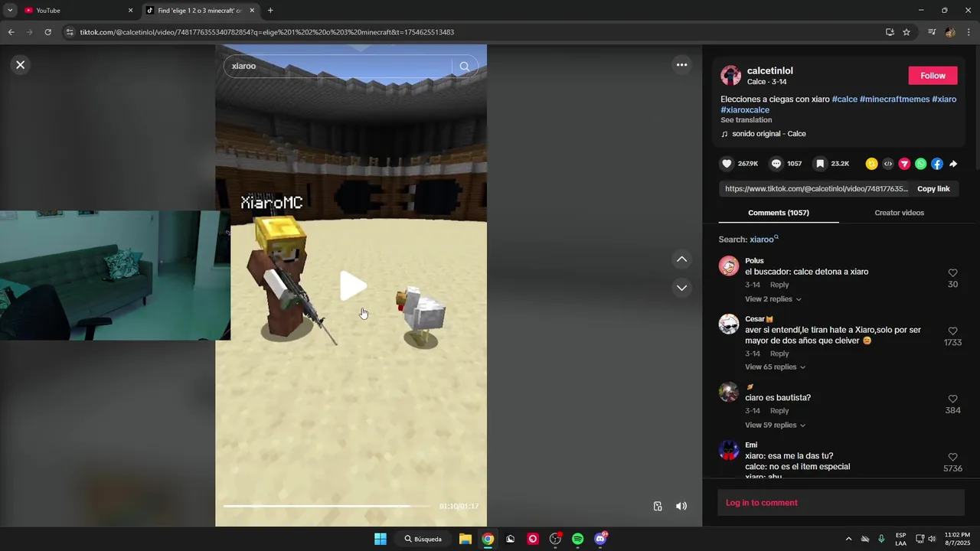Save video with the bookmark icon
The height and width of the screenshot is (551, 980).
820,164
